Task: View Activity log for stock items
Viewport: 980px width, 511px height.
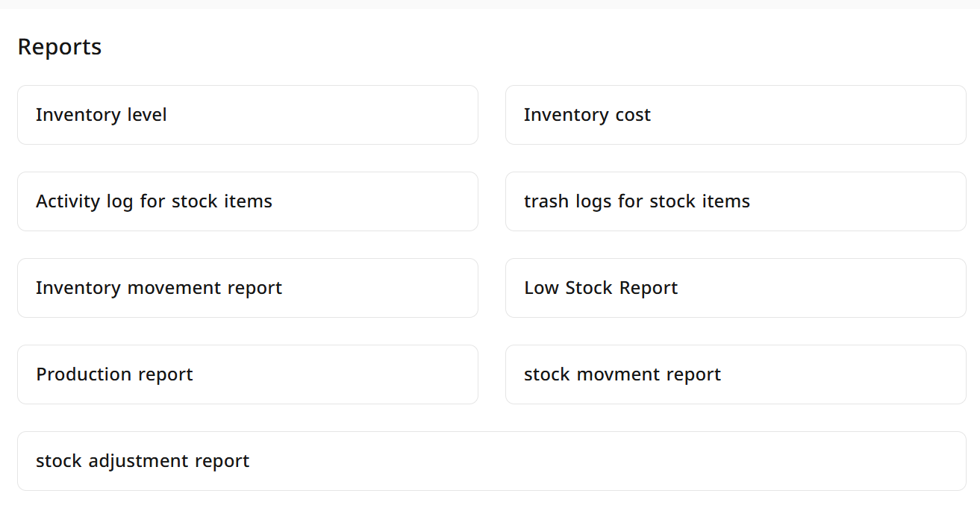Action: click(x=248, y=201)
